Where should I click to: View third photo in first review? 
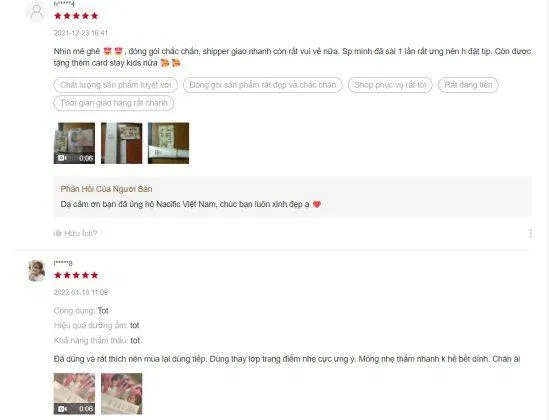click(168, 143)
